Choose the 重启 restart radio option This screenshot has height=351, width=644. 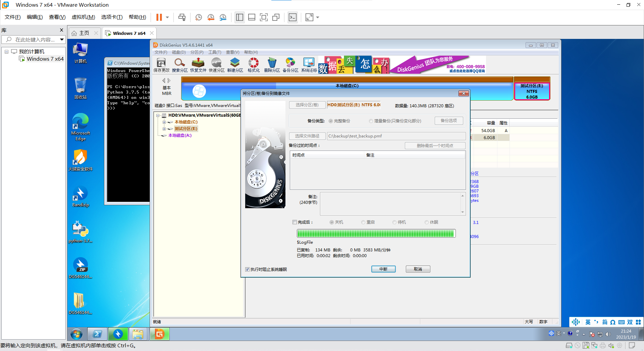(x=363, y=222)
